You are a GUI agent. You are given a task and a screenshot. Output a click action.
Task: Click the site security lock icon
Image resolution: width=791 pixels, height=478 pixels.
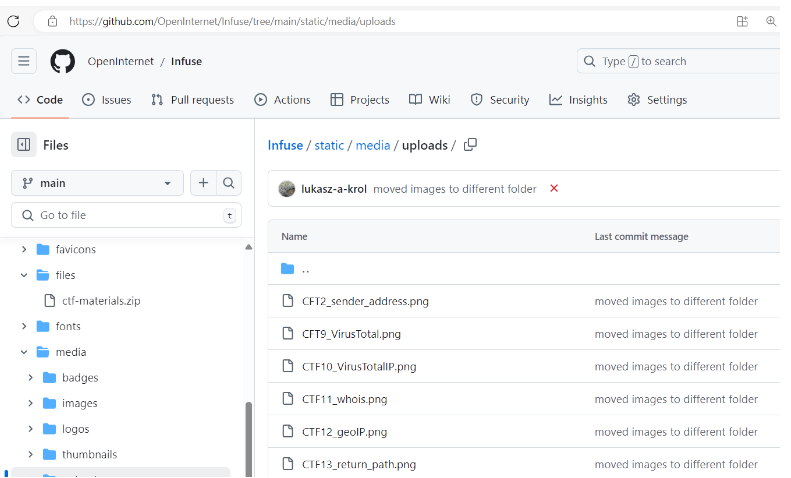click(52, 21)
